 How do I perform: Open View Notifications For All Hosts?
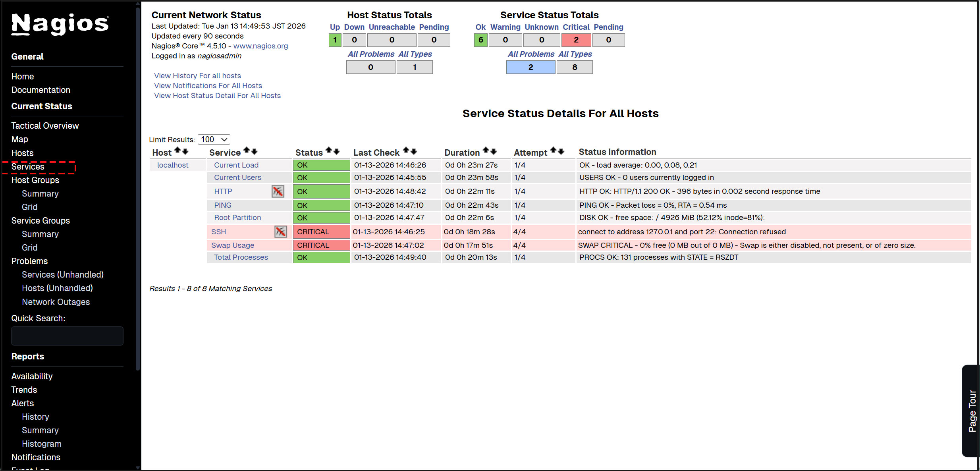click(x=208, y=85)
